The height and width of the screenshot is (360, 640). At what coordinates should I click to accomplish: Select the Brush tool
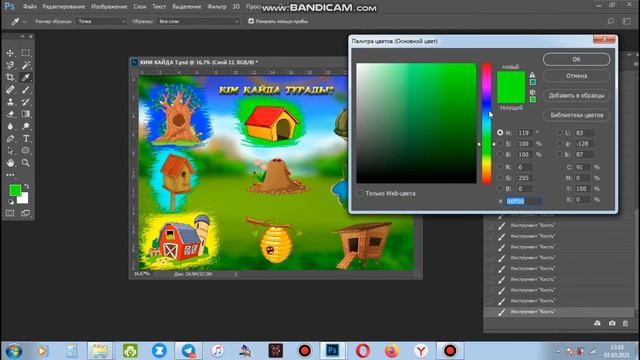point(26,89)
